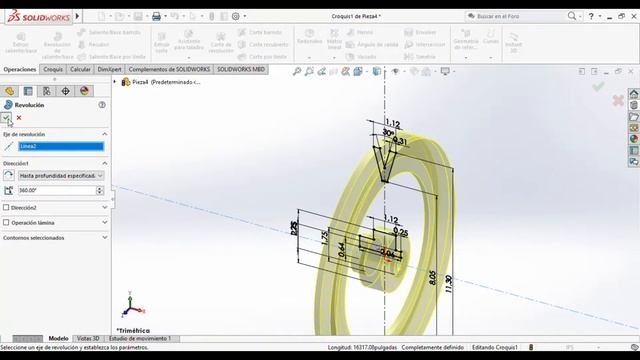Click the 30° angle dimension
Screen dimensions: 640x360
coord(388,133)
